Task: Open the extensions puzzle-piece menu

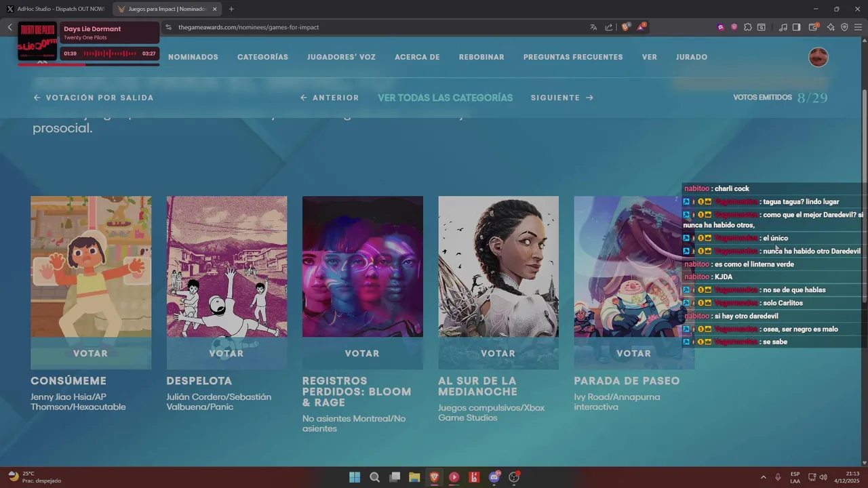Action: click(x=747, y=27)
